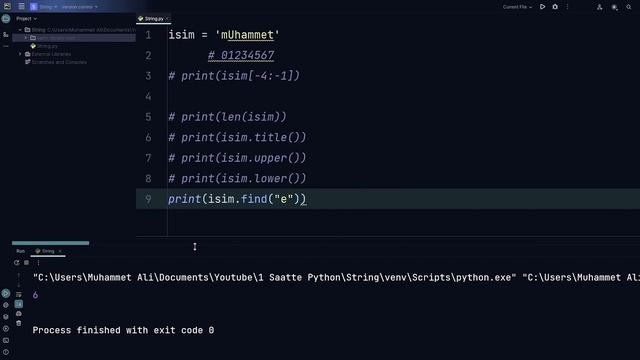Click '# print(isim[-4:-1])' comment line

(x=234, y=76)
